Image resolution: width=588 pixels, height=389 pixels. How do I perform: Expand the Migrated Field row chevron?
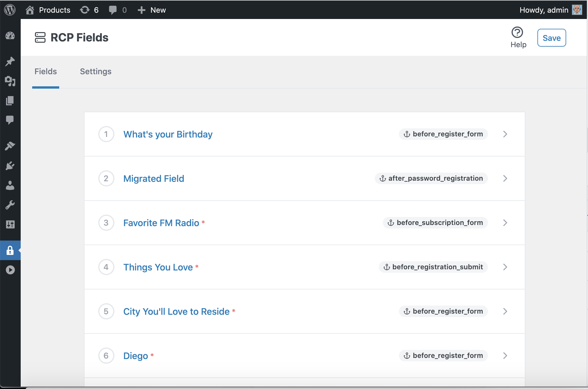tap(505, 178)
